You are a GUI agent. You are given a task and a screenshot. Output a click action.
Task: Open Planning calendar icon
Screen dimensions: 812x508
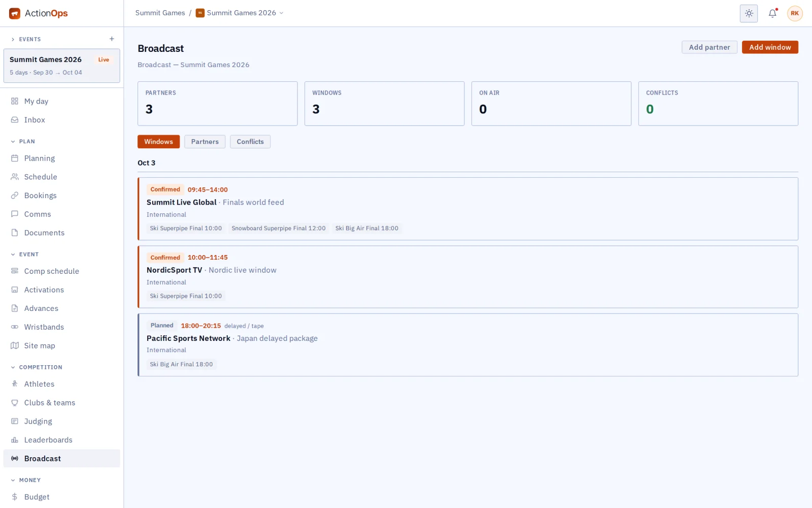[x=15, y=158]
